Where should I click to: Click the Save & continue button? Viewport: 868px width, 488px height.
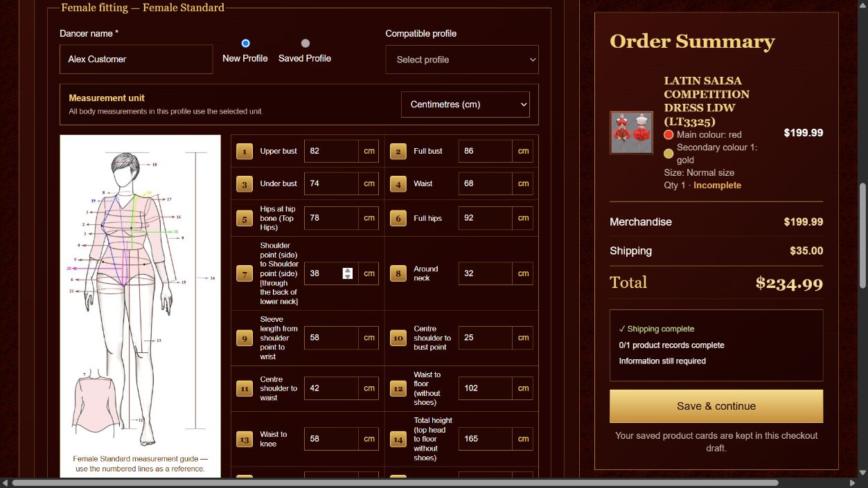point(716,406)
